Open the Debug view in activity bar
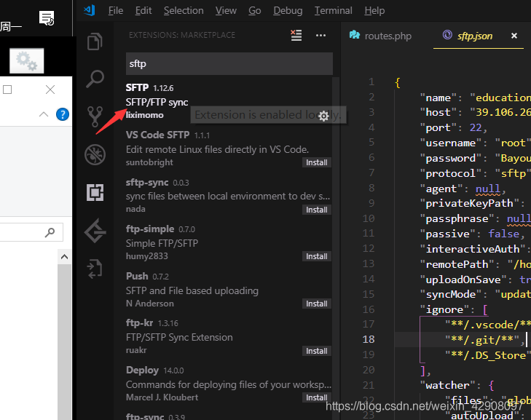Image resolution: width=531 pixels, height=420 pixels. coord(95,154)
